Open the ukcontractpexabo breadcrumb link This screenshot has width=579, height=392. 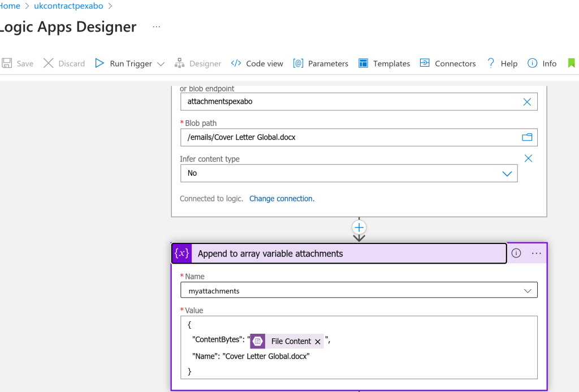click(x=68, y=6)
